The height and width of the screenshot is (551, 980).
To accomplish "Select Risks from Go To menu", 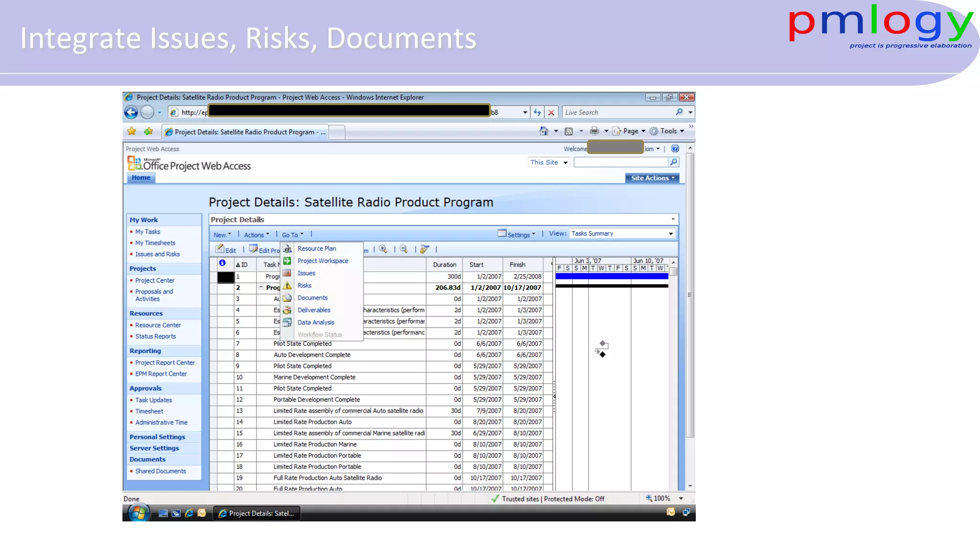I will [x=304, y=286].
